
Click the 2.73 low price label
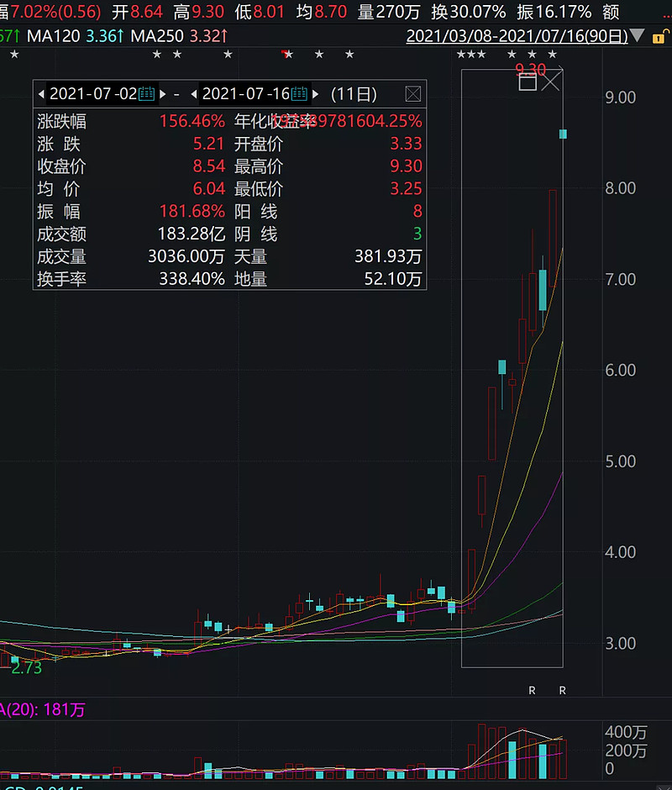coord(26,668)
